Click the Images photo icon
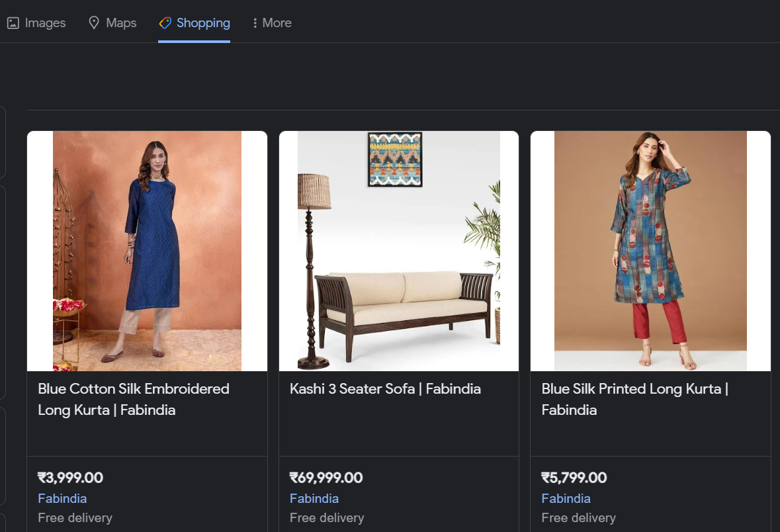 pyautogui.click(x=13, y=22)
